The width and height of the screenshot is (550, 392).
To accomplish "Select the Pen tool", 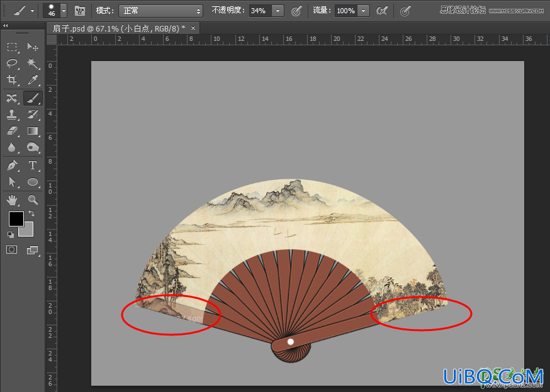I will tap(12, 165).
